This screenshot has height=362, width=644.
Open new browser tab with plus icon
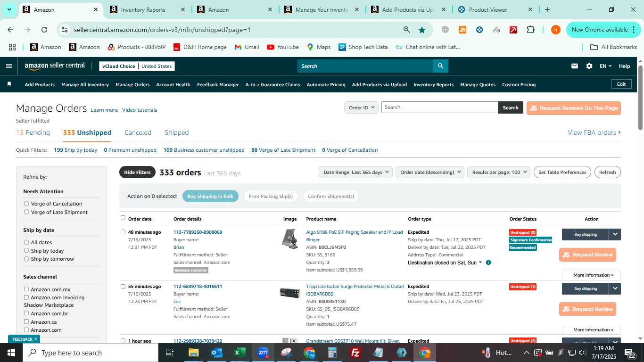point(547,9)
